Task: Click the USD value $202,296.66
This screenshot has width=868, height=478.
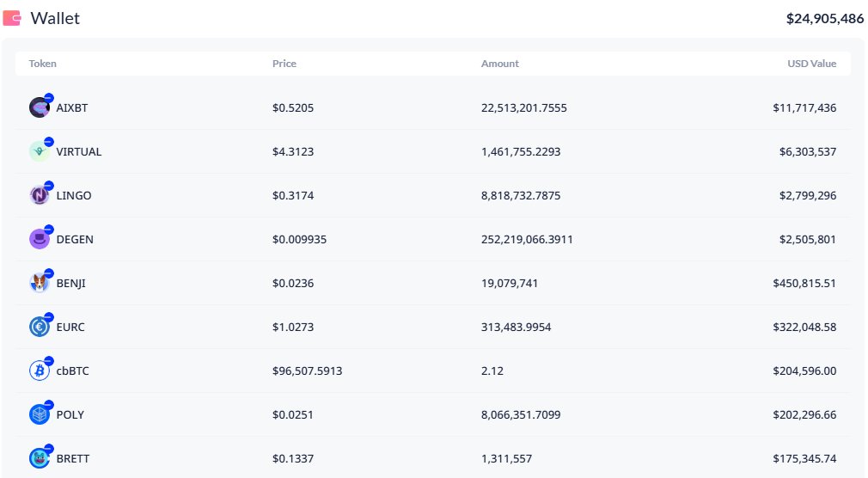Action: 804,415
